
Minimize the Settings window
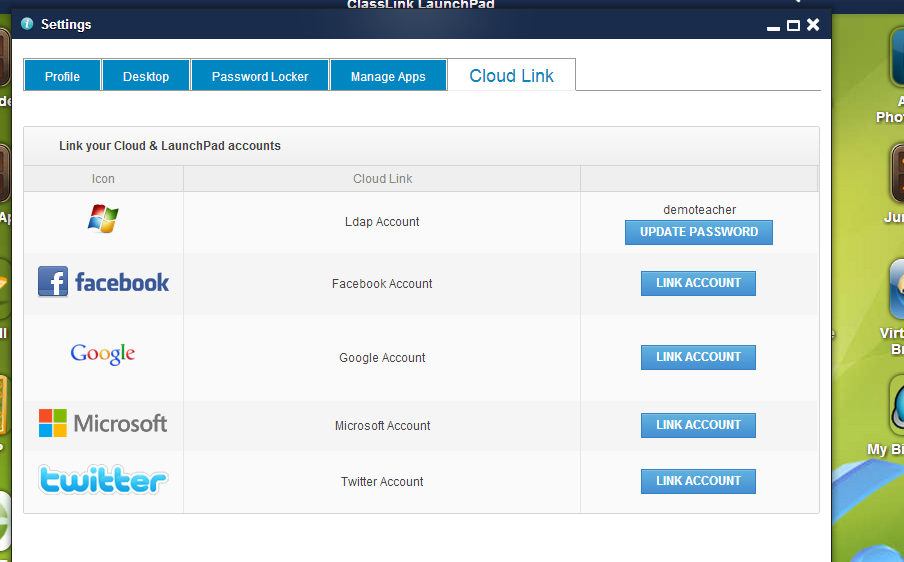coord(774,26)
